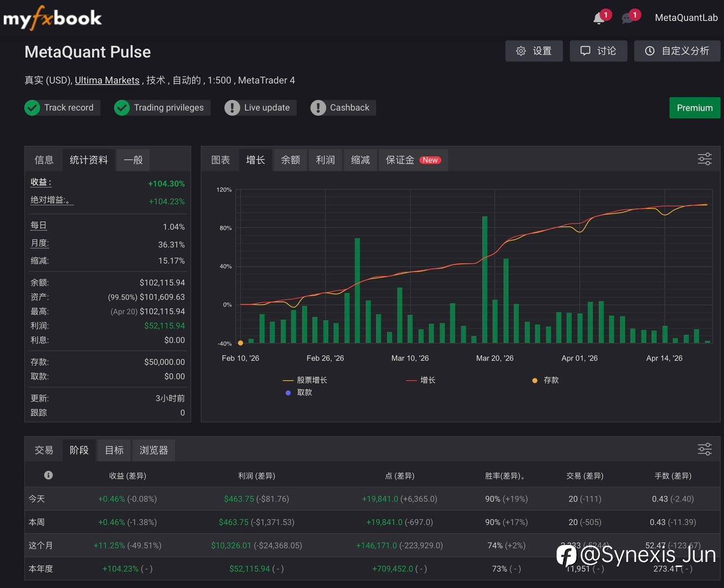Open the MetaQuantLab account menu
The width and height of the screenshot is (724, 588).
(686, 18)
